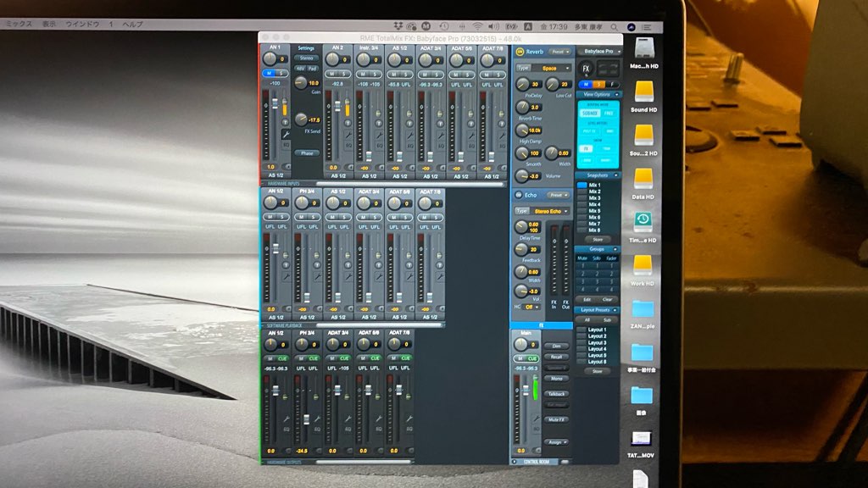Open the Notification Center list icon
Viewport: 868px width, 488px height.
646,26
